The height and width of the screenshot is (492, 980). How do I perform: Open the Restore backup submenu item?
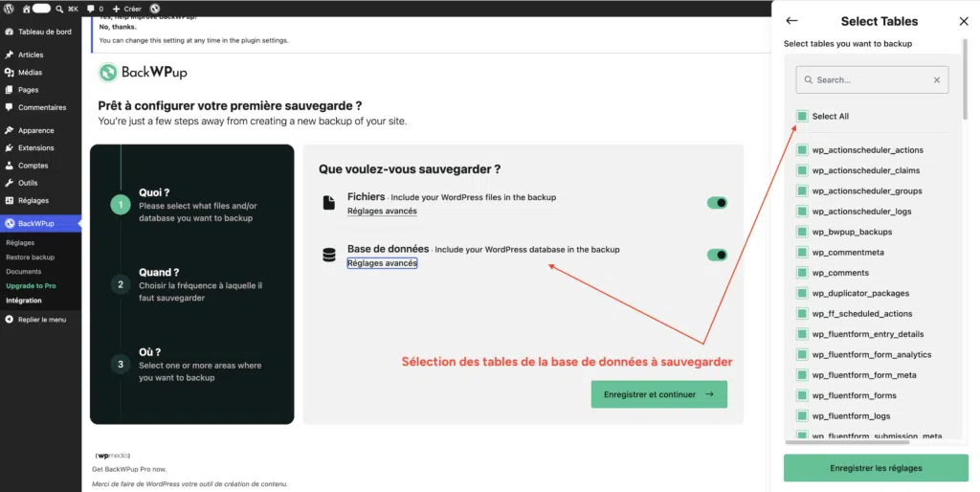pyautogui.click(x=30, y=257)
